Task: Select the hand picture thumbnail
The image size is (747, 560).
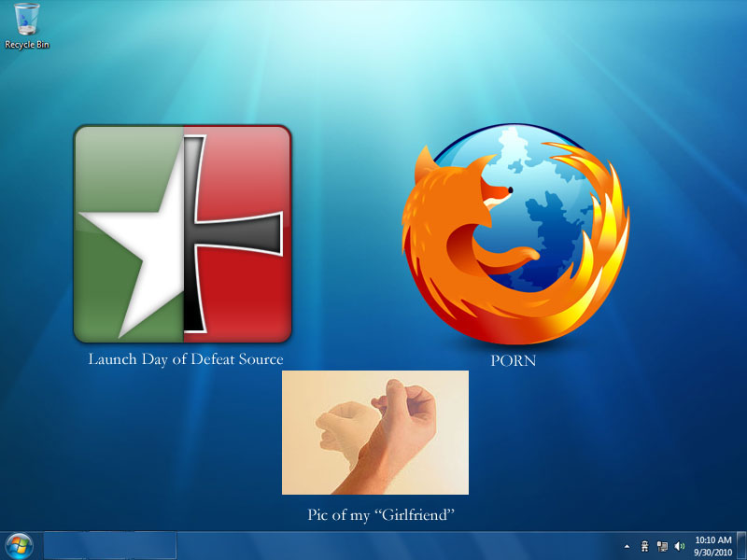Action: tap(375, 432)
